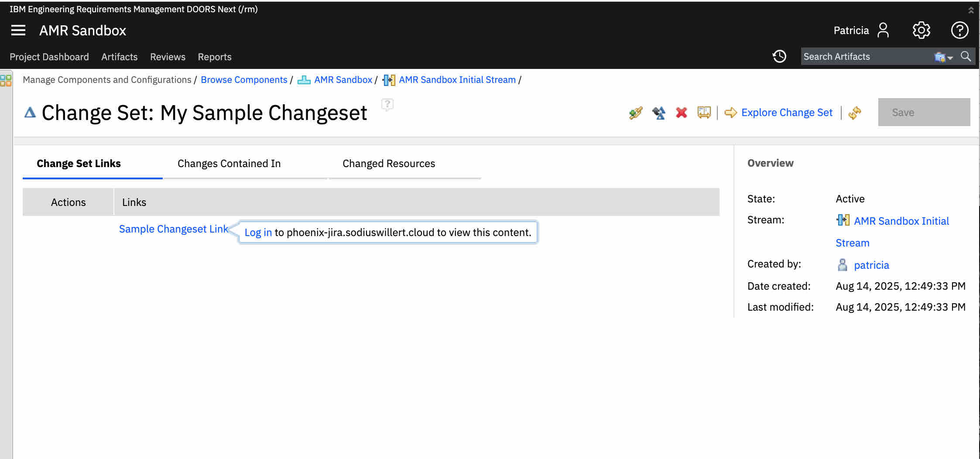Open Browse Components breadcrumb link
Screen dimensions: 980x459
tap(244, 80)
